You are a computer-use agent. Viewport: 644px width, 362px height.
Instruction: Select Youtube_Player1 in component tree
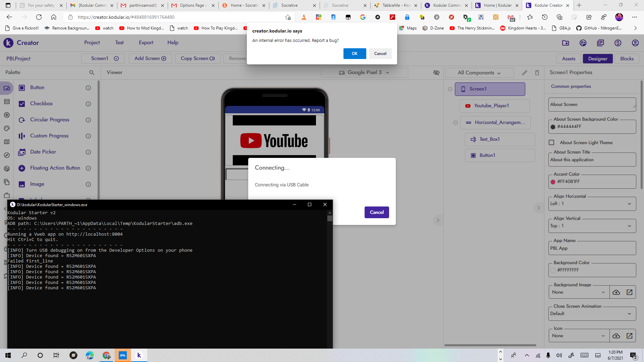click(494, 106)
